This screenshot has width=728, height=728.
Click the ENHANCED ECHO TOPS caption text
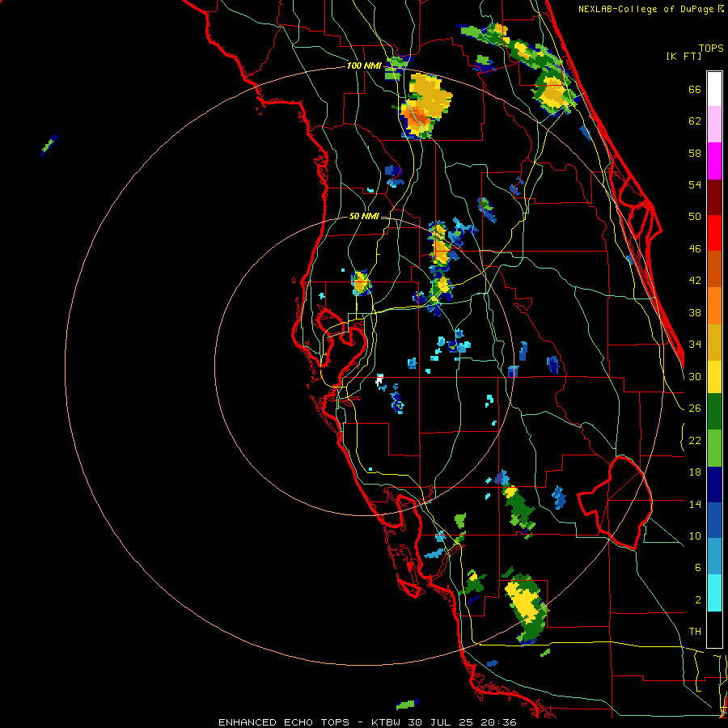284,722
